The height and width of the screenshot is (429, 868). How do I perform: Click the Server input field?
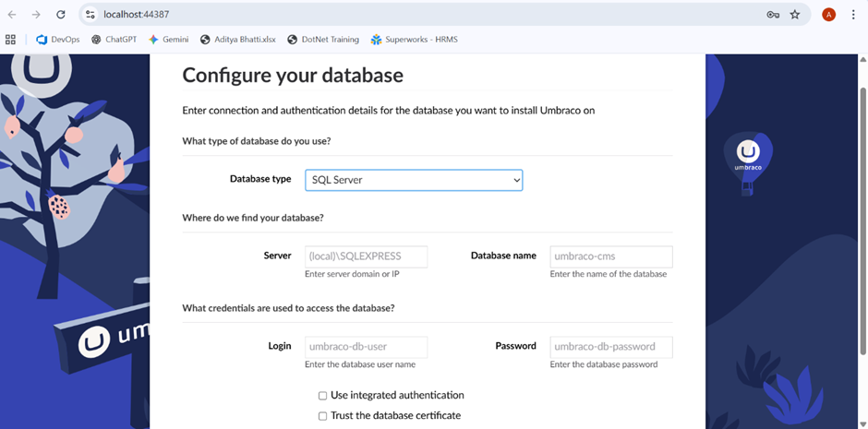tap(366, 256)
